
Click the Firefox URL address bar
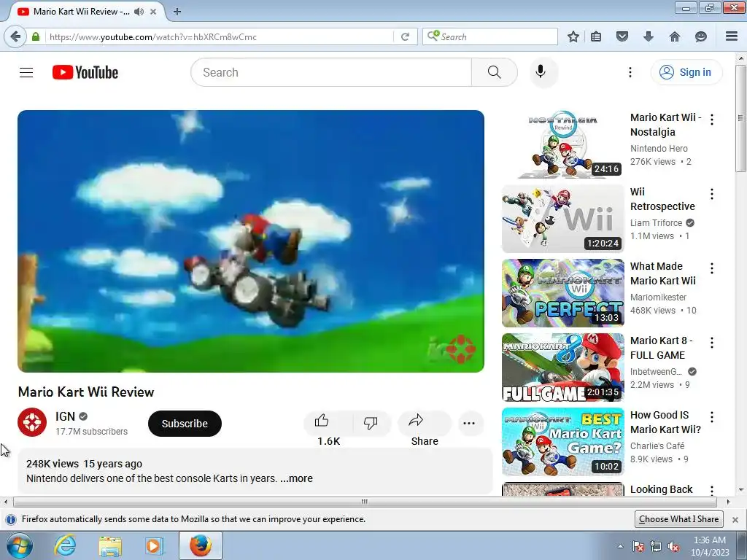[x=219, y=36]
